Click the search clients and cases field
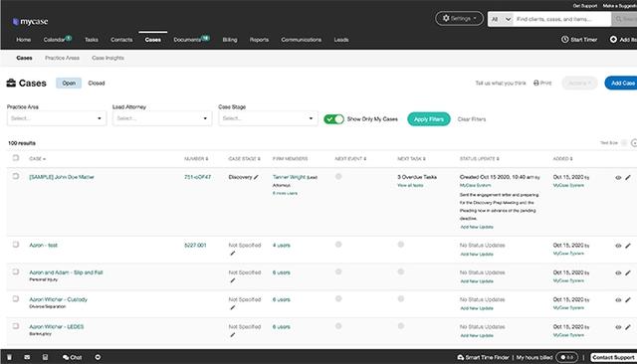The width and height of the screenshot is (637, 364). click(x=562, y=19)
